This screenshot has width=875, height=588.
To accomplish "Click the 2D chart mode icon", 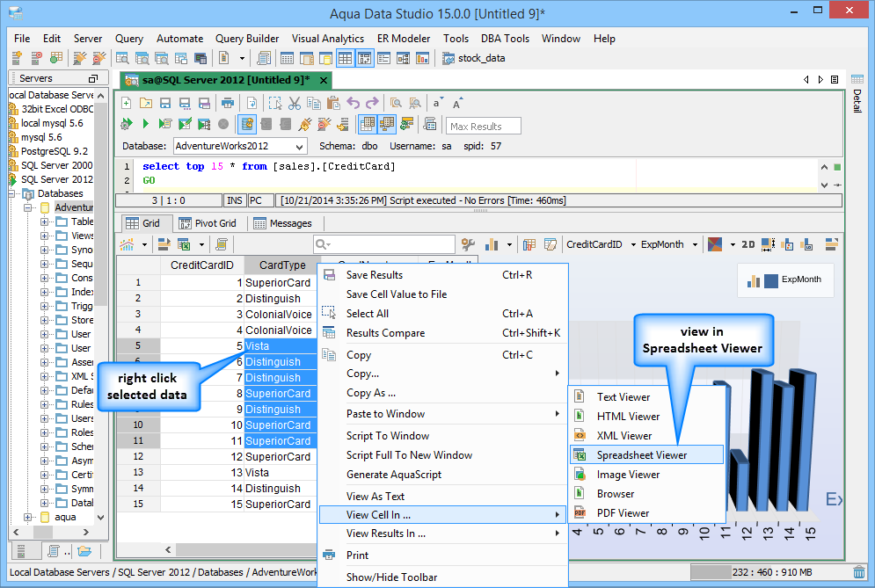I will click(748, 244).
